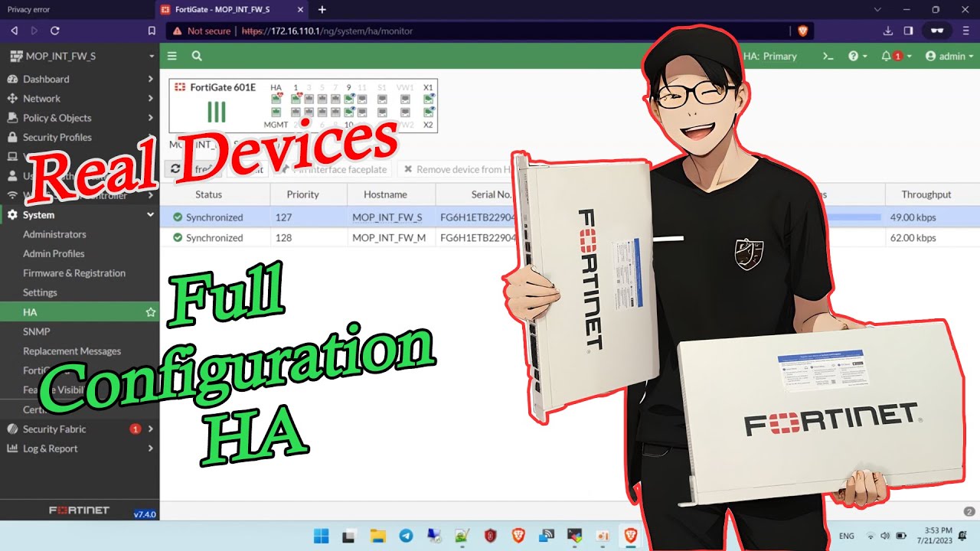
Task: Open the Policy & Objects menu
Action: click(x=57, y=118)
